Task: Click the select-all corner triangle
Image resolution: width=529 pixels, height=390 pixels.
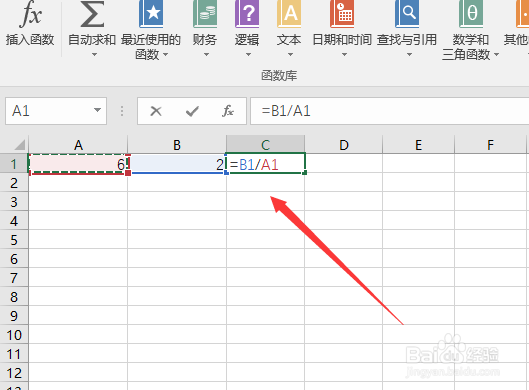Action: [x=20, y=145]
